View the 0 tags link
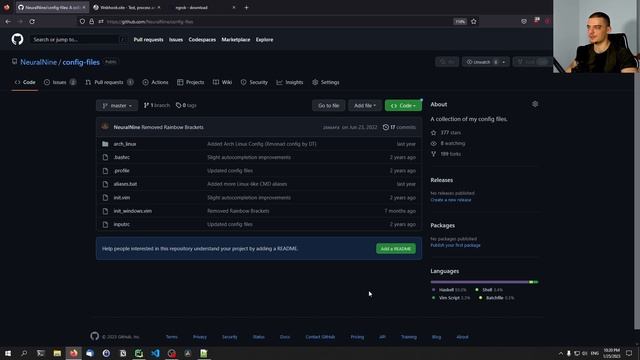 (186, 105)
